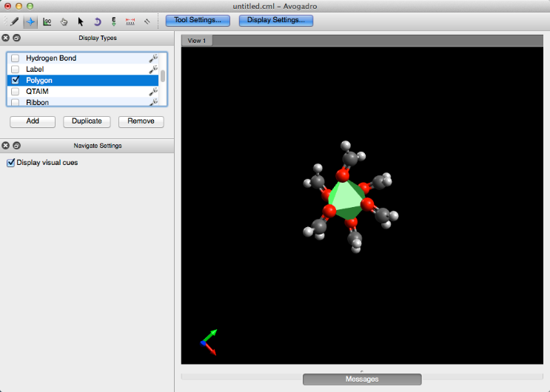Select the Measure ruler tool
Image resolution: width=550 pixels, height=392 pixels.
130,21
